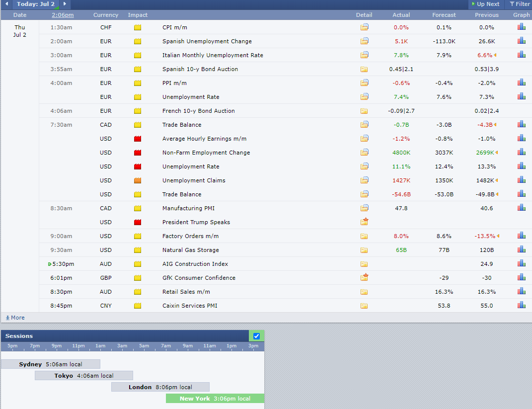
Task: Click the Sessions panel title
Action: click(19, 335)
